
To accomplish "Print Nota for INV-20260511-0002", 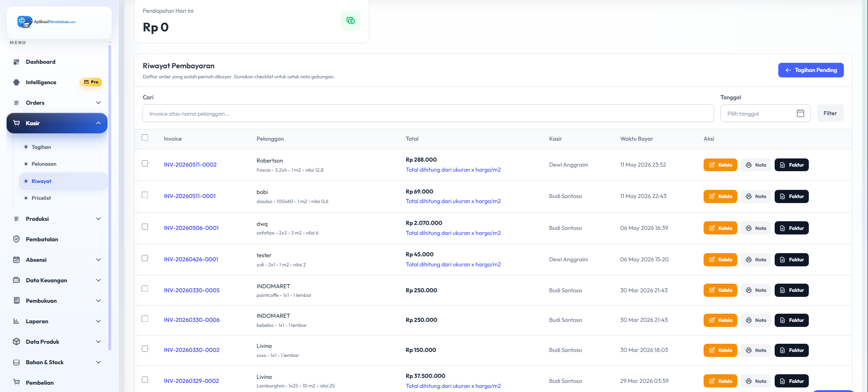I will click(756, 165).
